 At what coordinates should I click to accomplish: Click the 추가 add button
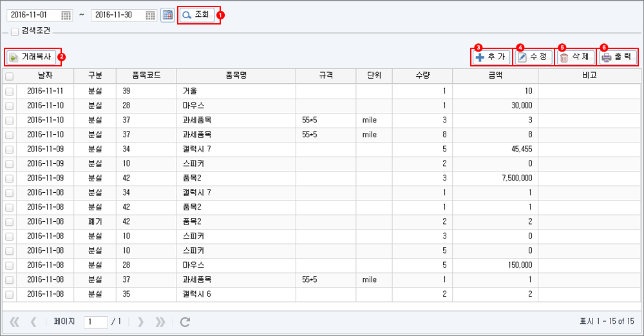(491, 57)
